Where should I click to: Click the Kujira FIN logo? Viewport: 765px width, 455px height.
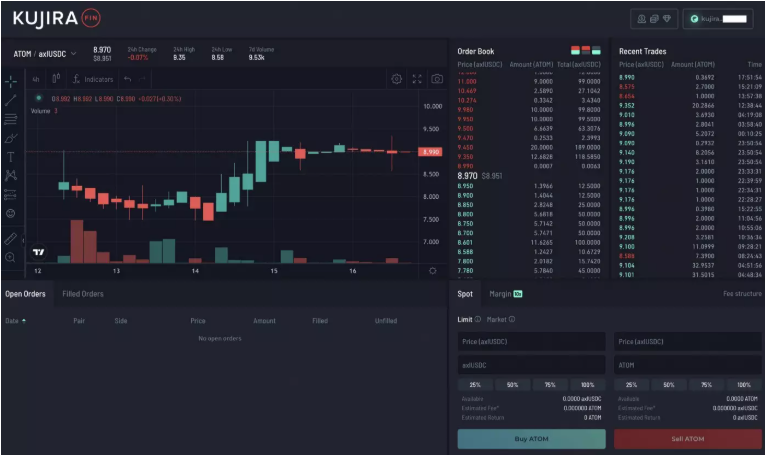coord(57,19)
